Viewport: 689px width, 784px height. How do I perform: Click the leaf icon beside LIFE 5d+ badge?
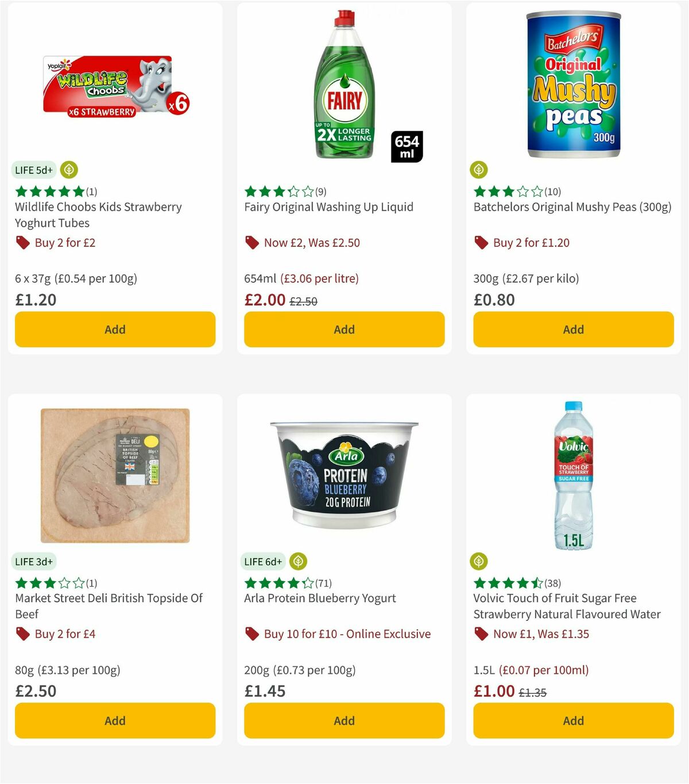point(69,170)
